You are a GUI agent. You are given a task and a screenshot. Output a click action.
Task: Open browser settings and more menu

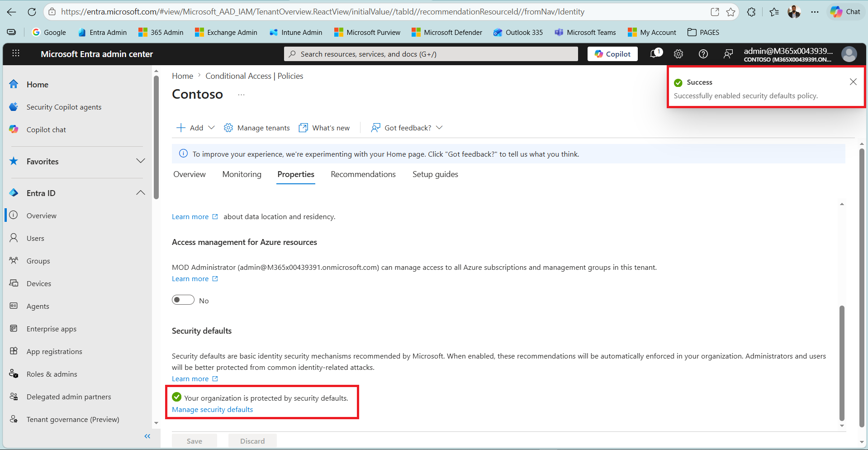coord(815,12)
